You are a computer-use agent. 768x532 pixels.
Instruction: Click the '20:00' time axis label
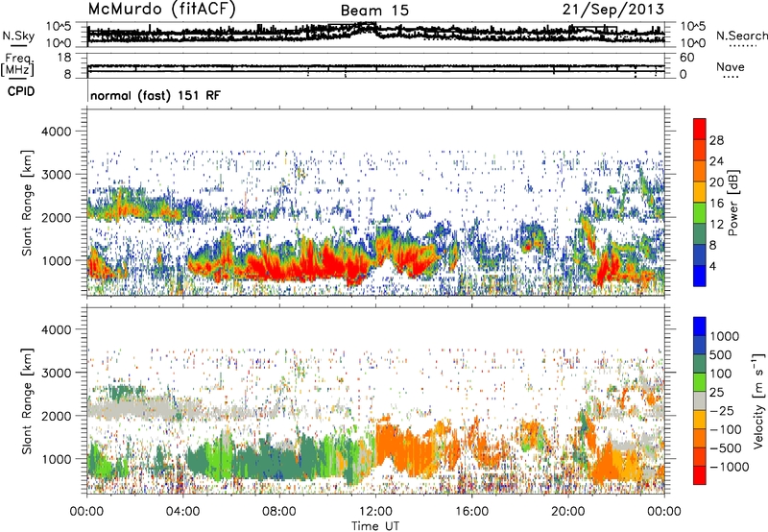click(568, 512)
